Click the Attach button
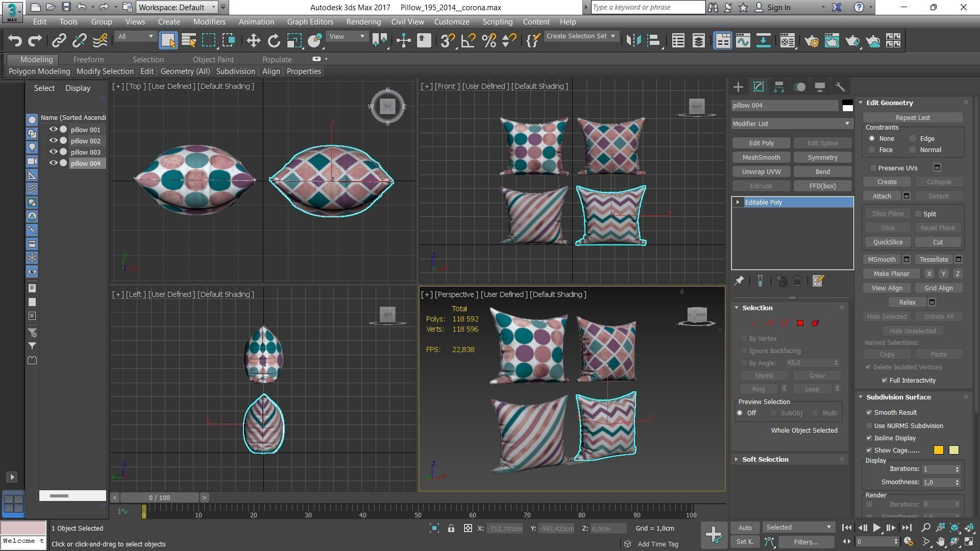The height and width of the screenshot is (551, 980). click(x=881, y=196)
